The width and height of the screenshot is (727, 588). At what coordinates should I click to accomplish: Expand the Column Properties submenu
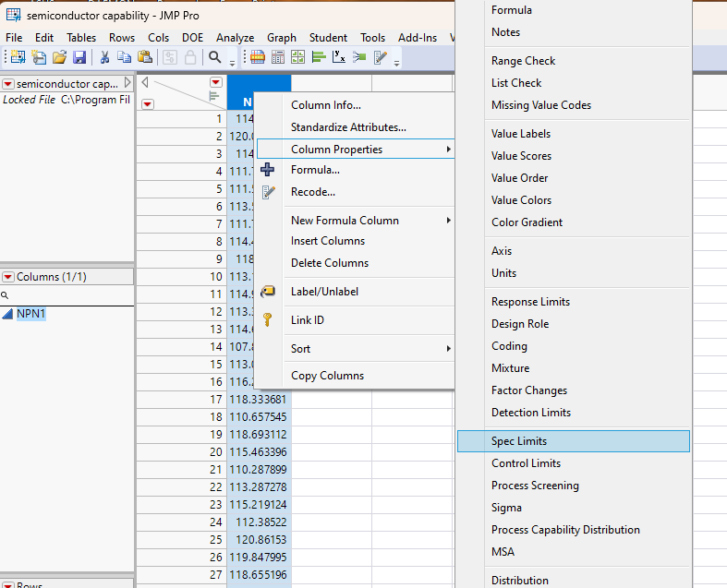click(356, 150)
